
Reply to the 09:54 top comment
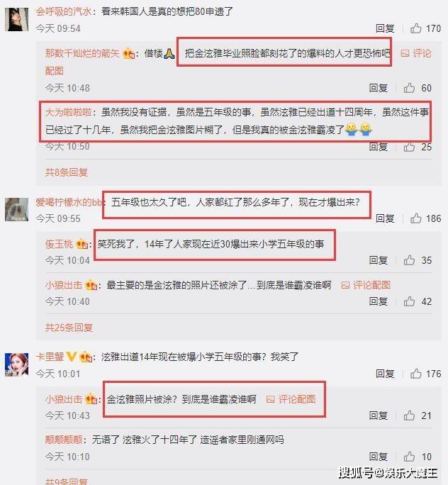(385, 28)
